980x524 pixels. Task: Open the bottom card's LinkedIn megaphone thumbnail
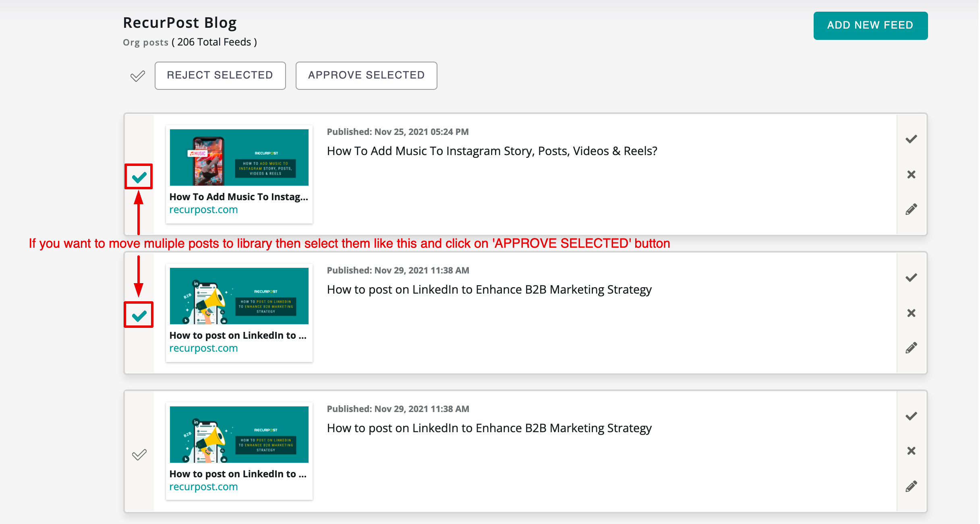coord(239,435)
